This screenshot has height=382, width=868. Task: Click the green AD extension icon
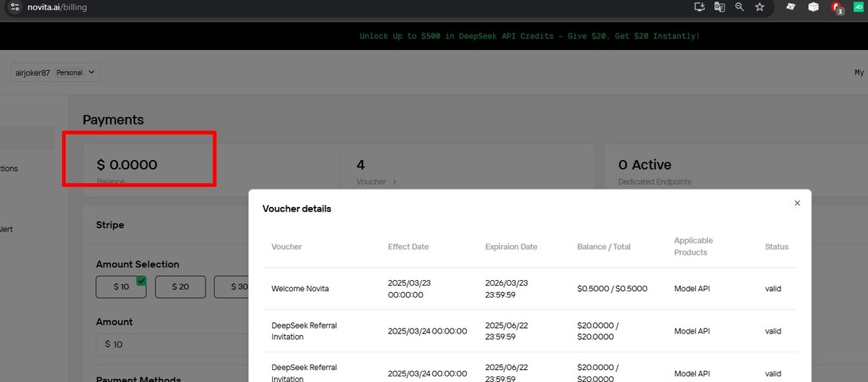tap(858, 7)
